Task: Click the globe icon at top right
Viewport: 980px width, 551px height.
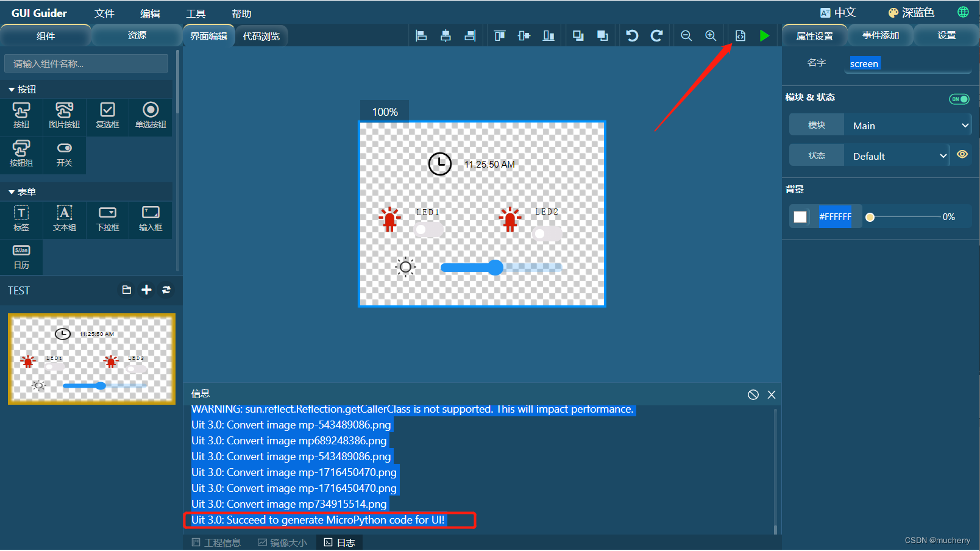Action: pos(963,12)
